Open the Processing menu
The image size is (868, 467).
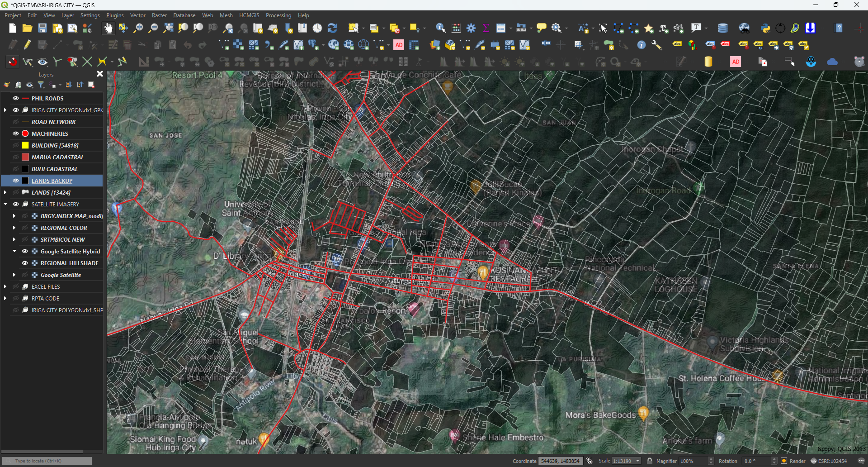(x=278, y=15)
